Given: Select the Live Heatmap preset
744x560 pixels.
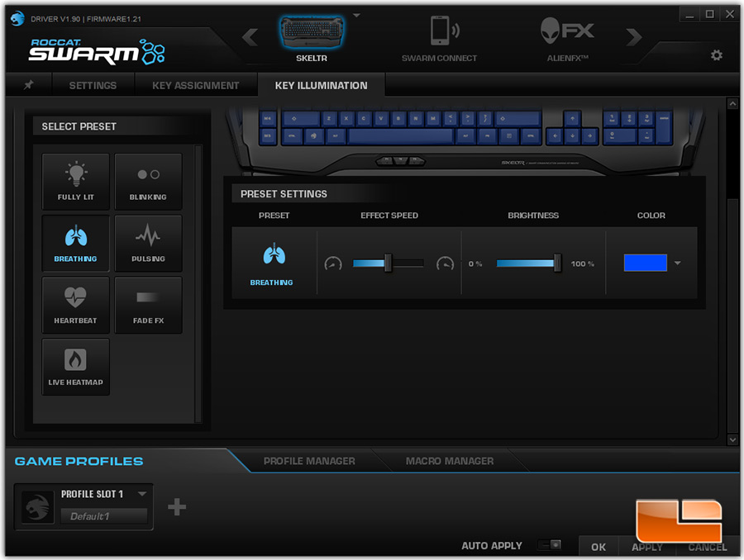Looking at the screenshot, I should point(75,367).
